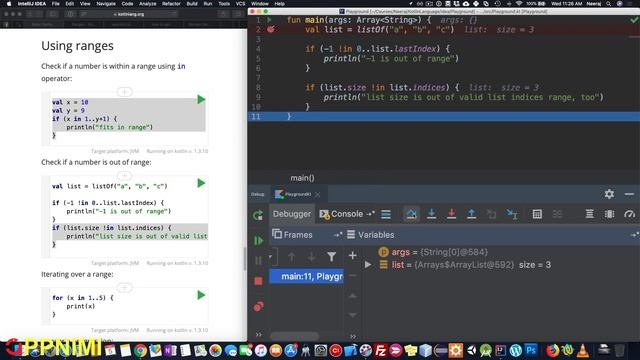
Task: Select next frame with down arrow
Action: coord(311,256)
